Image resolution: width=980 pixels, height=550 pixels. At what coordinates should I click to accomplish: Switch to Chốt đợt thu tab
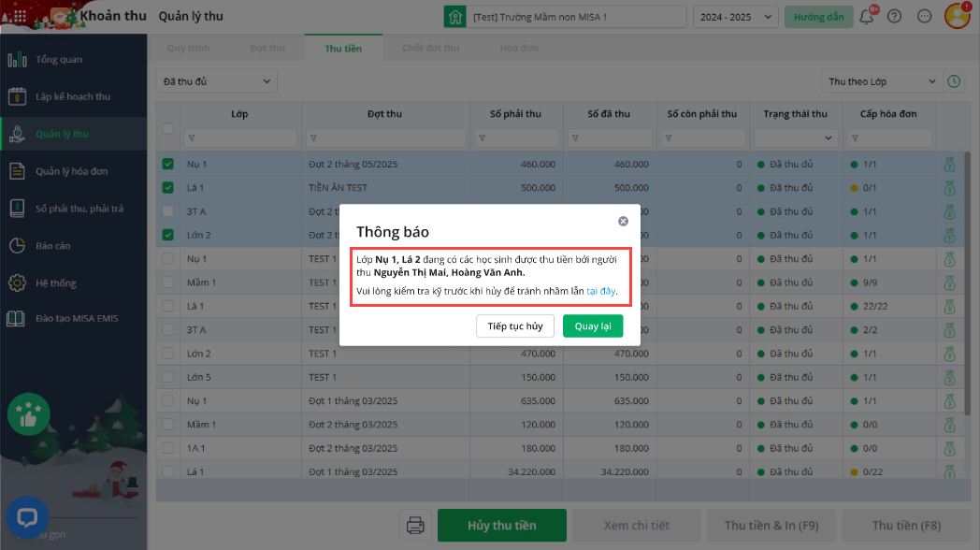click(431, 48)
